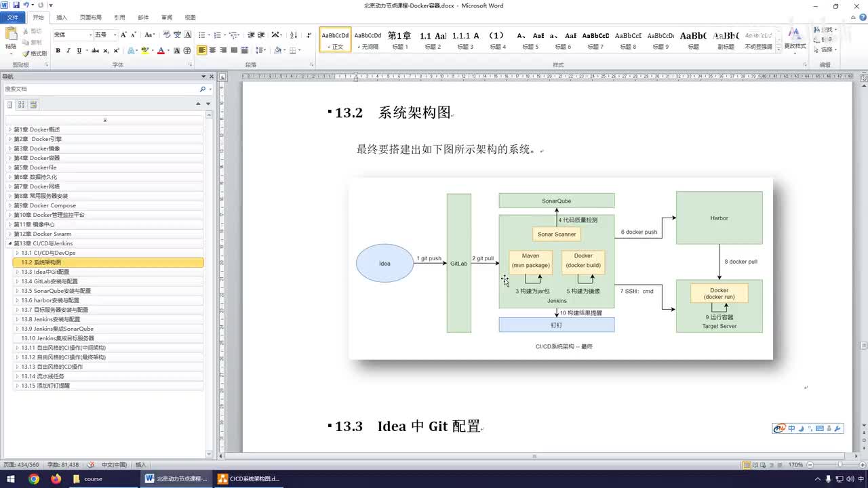Apply the 标题 1 style
The width and height of the screenshot is (868, 488).
tap(399, 40)
